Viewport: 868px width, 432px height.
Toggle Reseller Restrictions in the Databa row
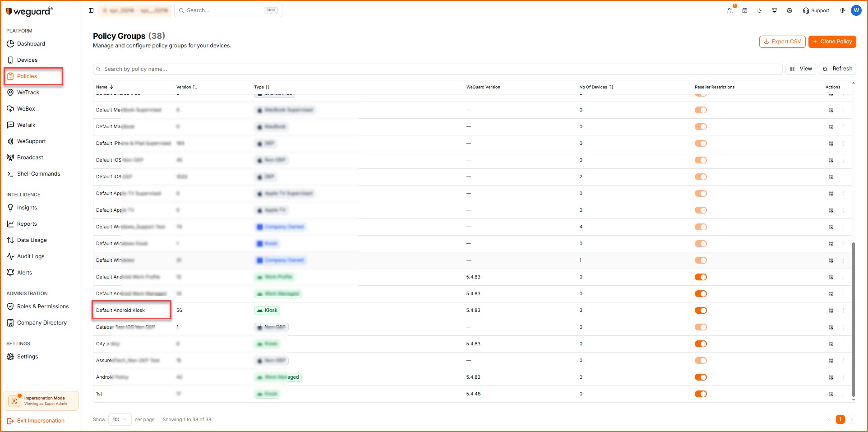tap(701, 327)
